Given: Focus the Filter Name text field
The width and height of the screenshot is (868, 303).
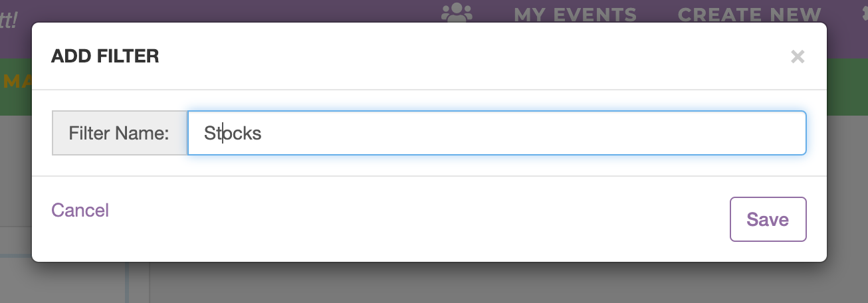Looking at the screenshot, I should pyautogui.click(x=497, y=133).
